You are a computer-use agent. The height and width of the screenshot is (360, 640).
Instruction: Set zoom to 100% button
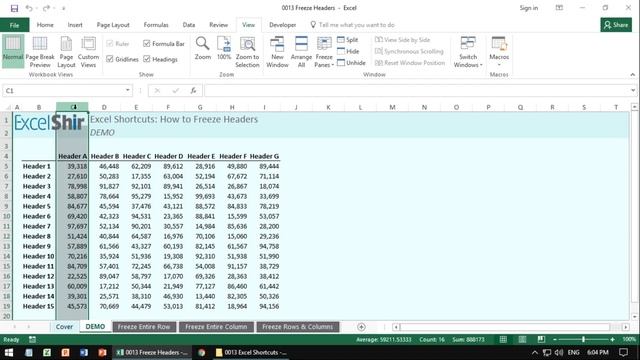point(224,48)
